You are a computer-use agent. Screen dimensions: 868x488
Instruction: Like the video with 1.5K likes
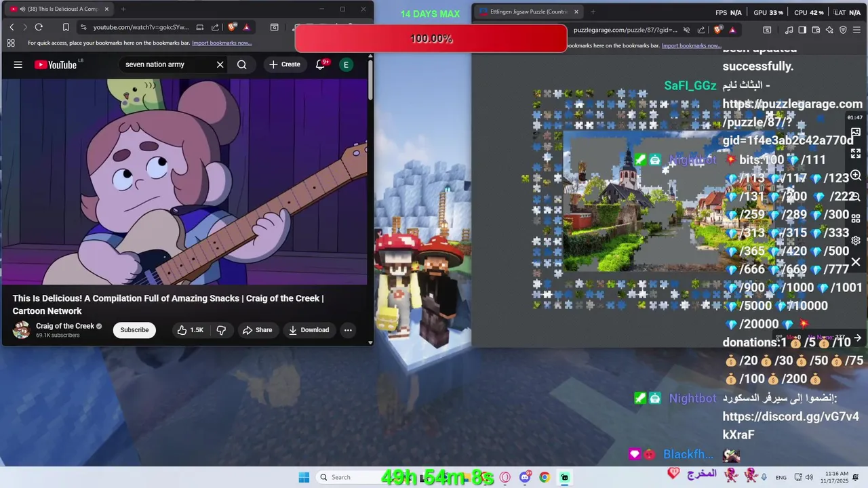(190, 330)
